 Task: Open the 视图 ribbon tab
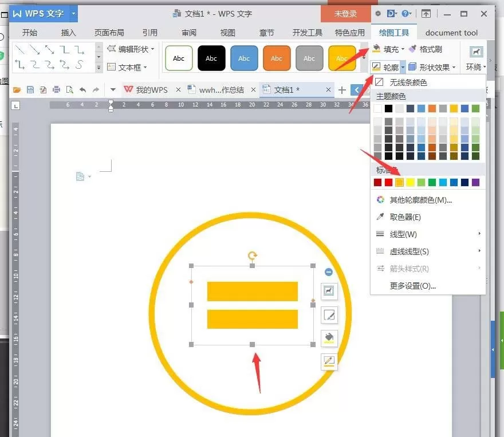[227, 33]
